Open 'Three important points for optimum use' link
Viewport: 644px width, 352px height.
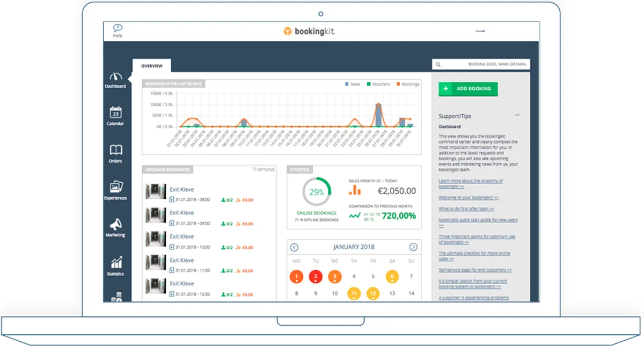pyautogui.click(x=477, y=239)
